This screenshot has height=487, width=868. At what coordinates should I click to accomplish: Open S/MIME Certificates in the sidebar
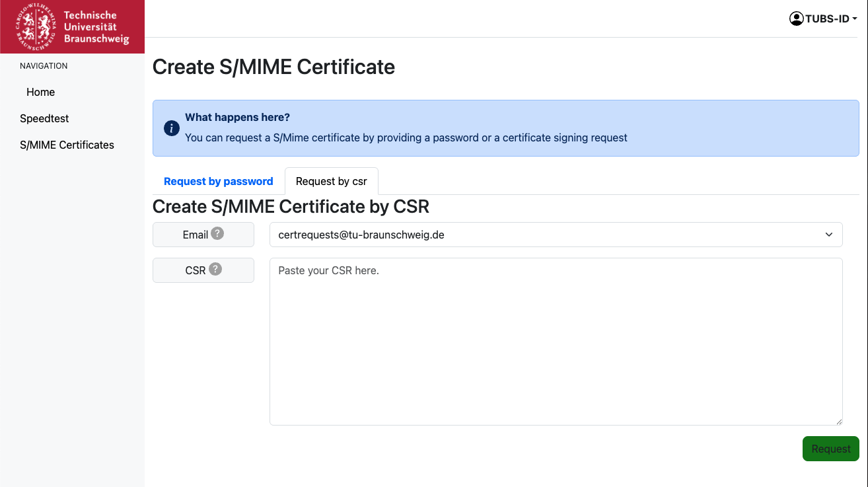67,145
